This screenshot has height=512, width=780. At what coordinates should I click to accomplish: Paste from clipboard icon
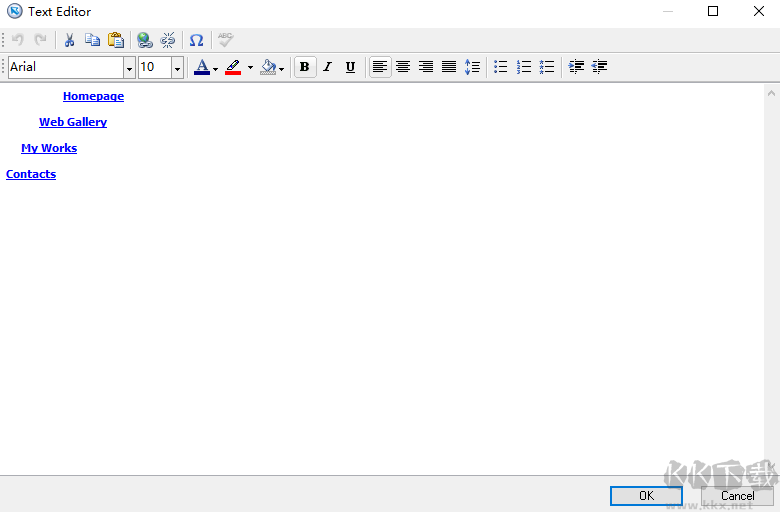[116, 40]
